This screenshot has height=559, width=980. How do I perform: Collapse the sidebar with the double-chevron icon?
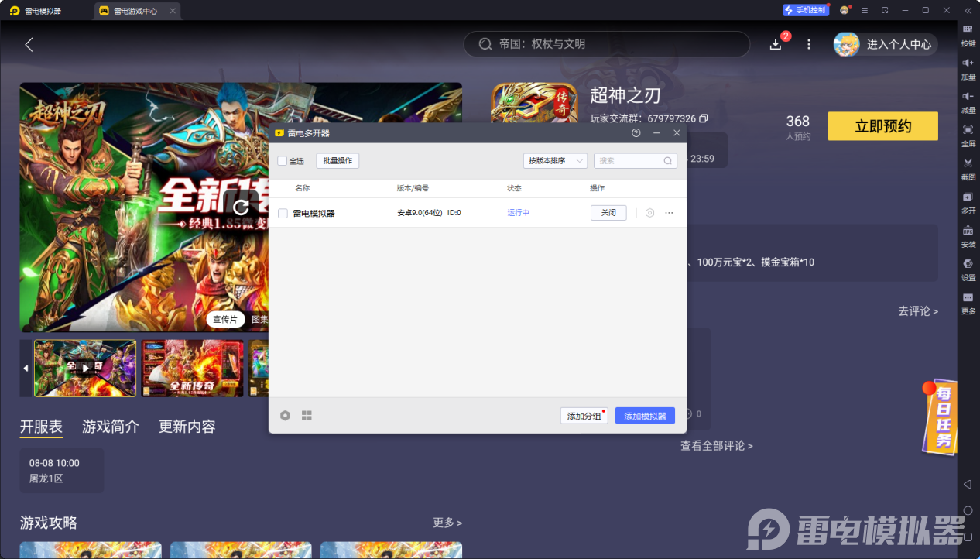pos(968,10)
